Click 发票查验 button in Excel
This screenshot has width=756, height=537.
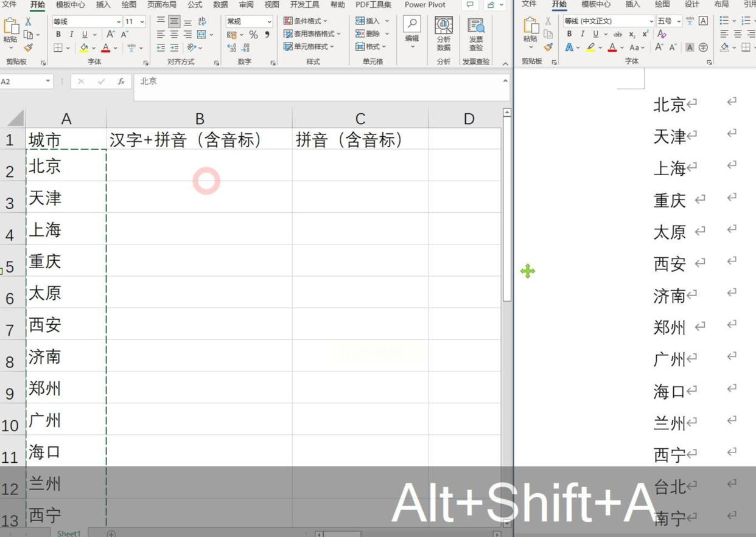[x=476, y=33]
